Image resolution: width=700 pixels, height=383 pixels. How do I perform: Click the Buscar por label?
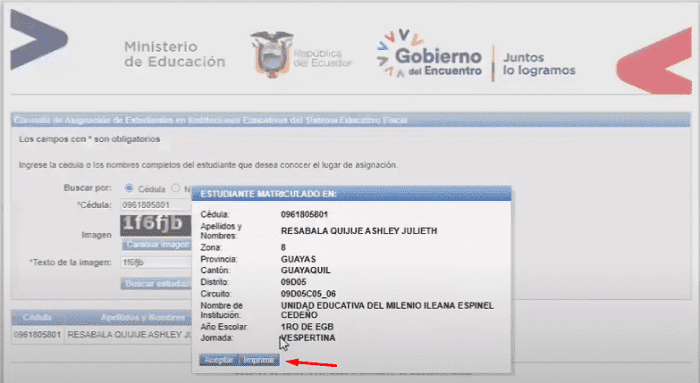click(88, 188)
